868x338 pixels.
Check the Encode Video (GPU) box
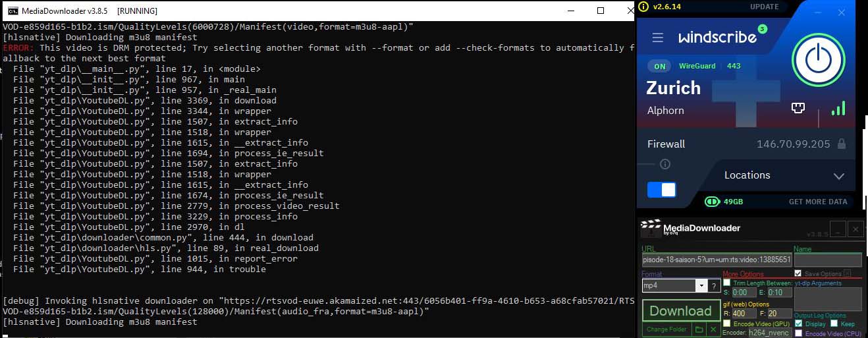(x=726, y=324)
